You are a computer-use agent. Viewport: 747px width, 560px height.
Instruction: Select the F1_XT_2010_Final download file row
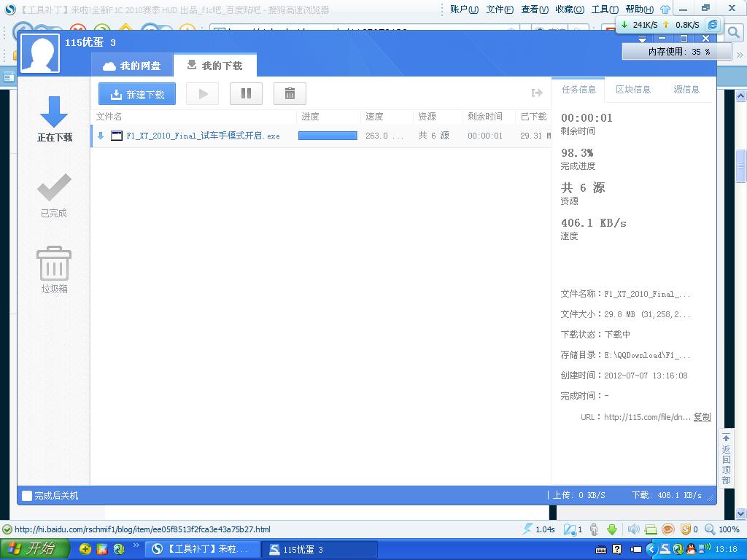click(x=321, y=136)
